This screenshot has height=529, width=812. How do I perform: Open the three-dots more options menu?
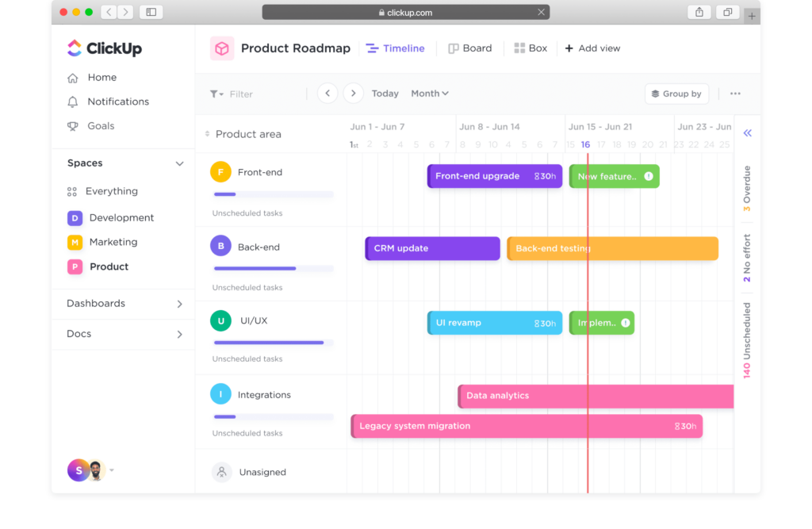pyautogui.click(x=735, y=94)
